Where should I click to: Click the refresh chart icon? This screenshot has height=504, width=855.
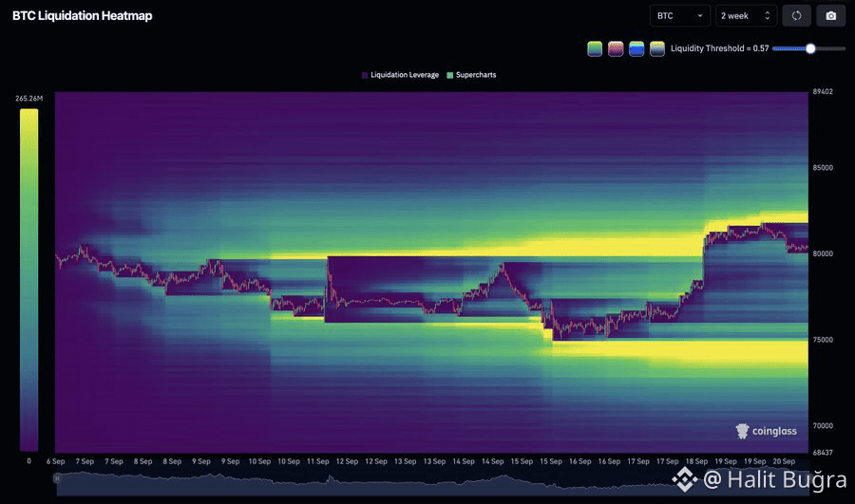[797, 16]
